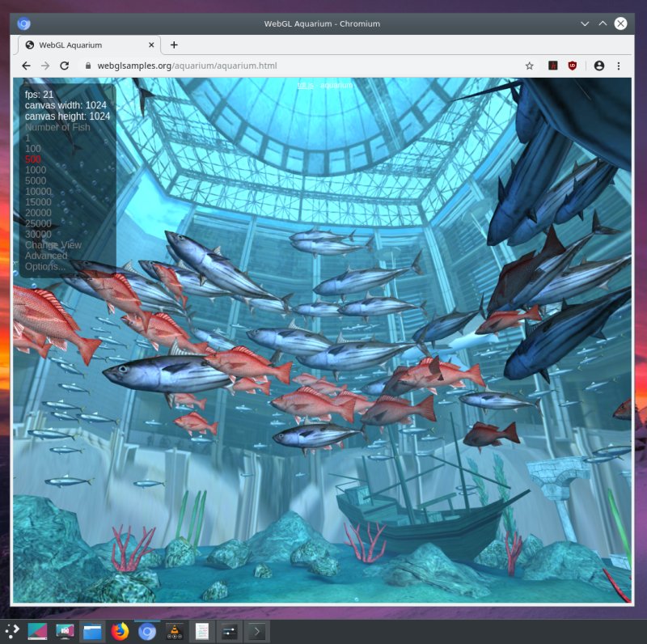Expand the Options... section

[x=44, y=266]
